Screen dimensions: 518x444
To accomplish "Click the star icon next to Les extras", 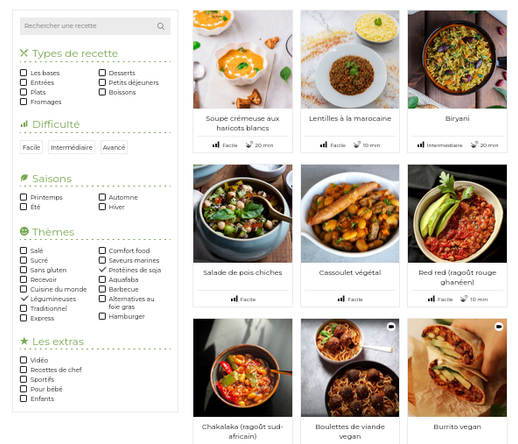I will (x=24, y=341).
